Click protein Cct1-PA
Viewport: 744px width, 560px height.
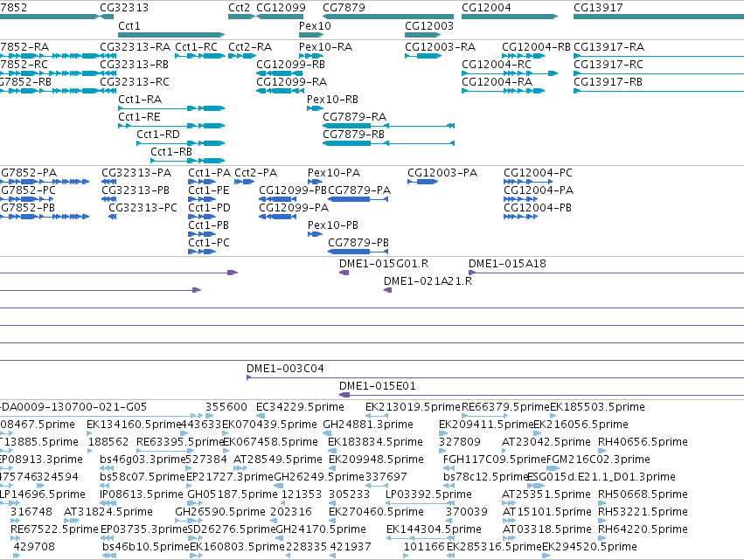[x=202, y=182]
